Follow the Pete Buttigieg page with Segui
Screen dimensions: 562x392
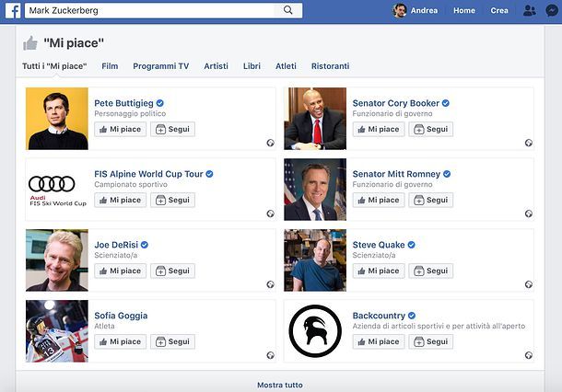pos(173,129)
